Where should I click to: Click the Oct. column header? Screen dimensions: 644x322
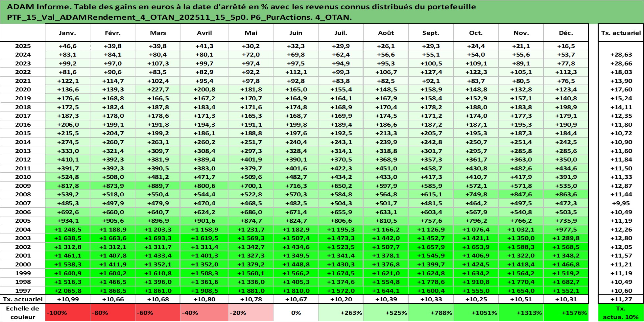[x=476, y=33]
